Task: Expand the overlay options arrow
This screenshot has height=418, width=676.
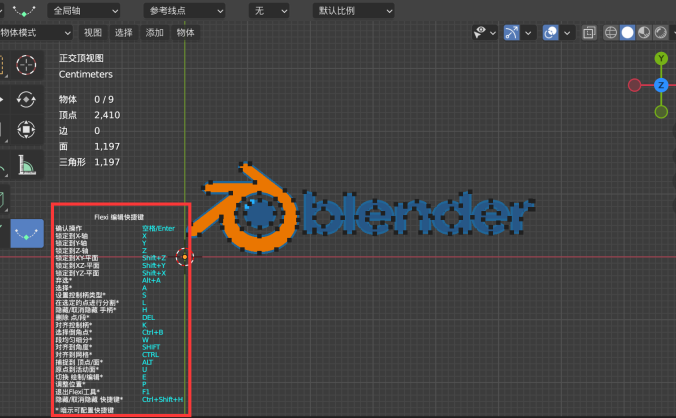Action: 567,33
